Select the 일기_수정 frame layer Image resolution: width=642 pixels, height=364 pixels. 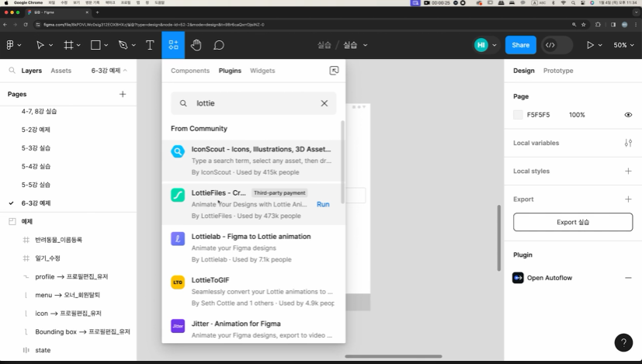47,258
